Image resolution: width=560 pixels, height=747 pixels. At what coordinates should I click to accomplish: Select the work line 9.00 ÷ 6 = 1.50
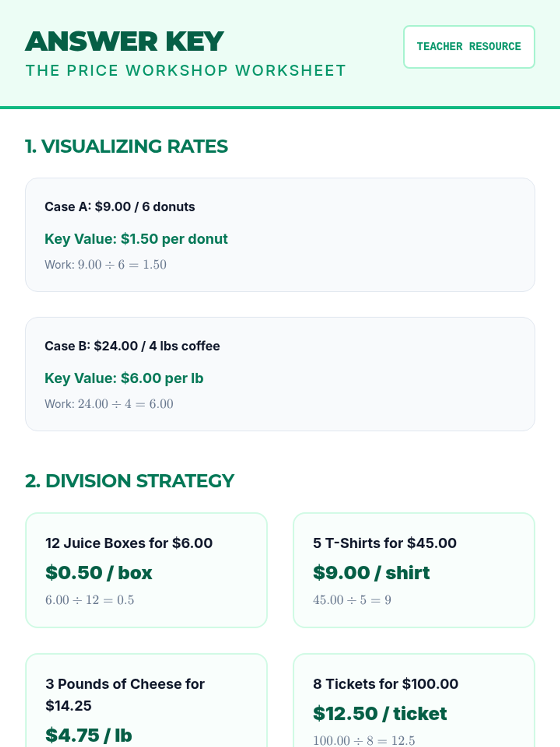point(105,265)
